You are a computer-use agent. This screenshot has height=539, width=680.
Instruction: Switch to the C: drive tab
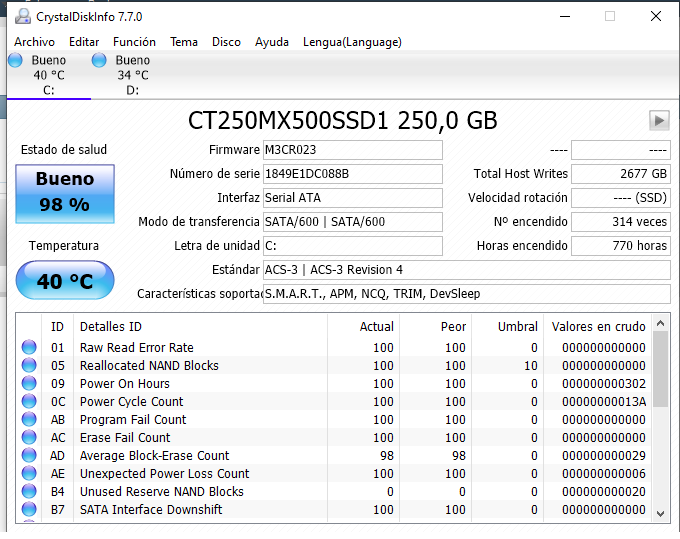click(x=49, y=75)
